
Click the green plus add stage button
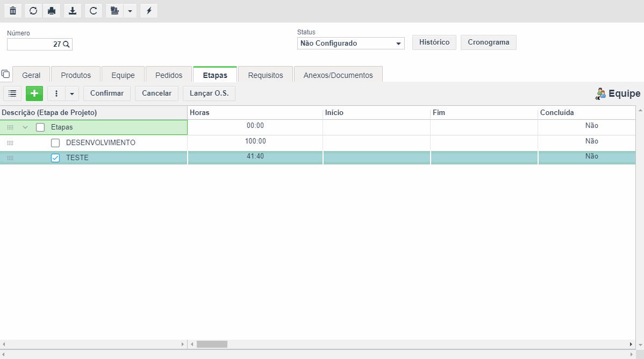[x=34, y=93]
